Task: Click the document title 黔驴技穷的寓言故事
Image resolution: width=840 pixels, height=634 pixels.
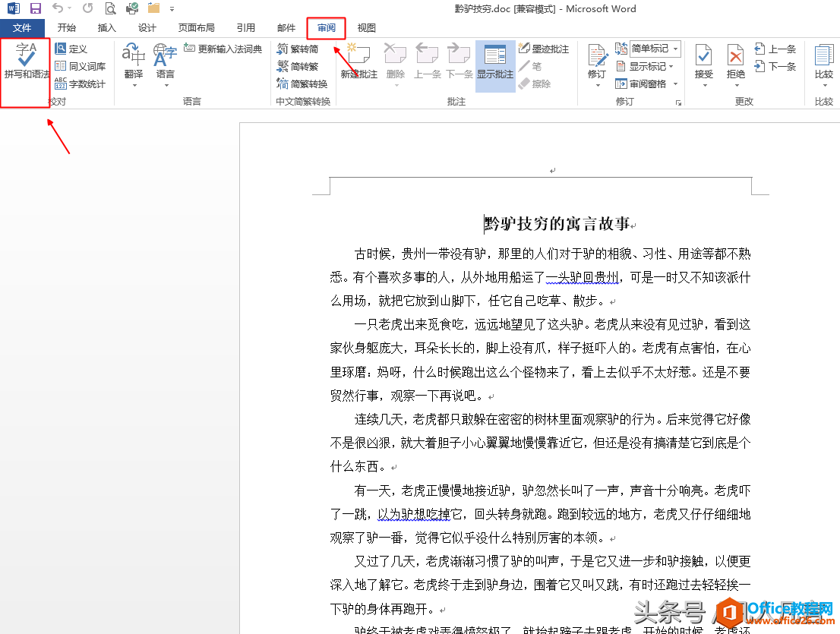Action: pyautogui.click(x=557, y=223)
